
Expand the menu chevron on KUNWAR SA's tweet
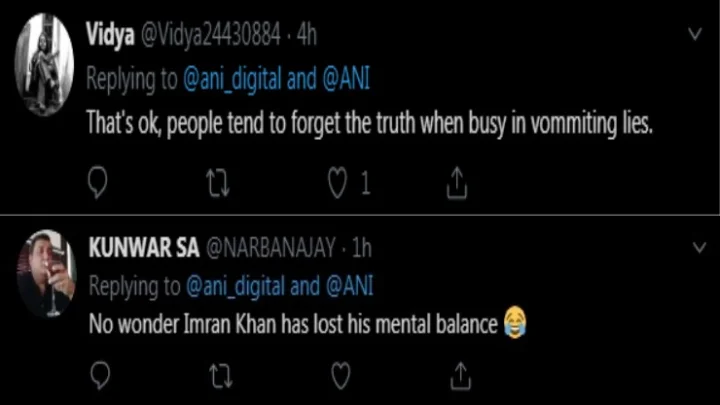click(695, 245)
